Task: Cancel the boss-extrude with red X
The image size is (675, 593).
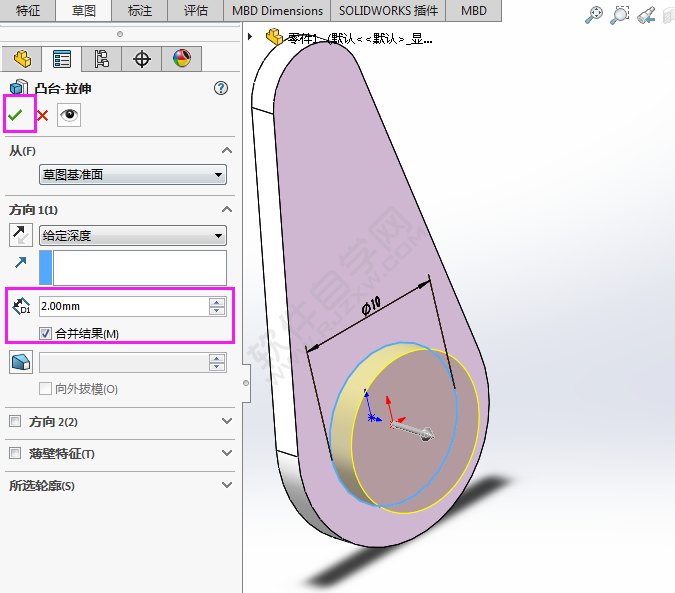Action: coord(42,115)
